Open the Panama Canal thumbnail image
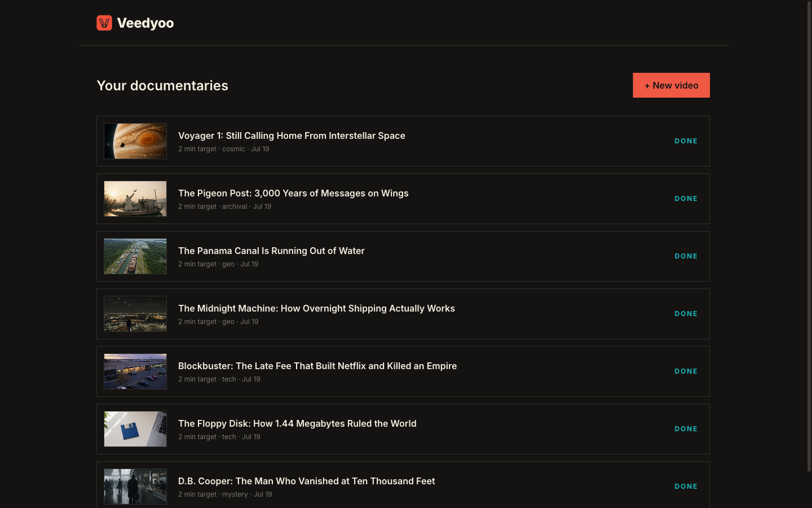Image resolution: width=812 pixels, height=508 pixels. click(135, 256)
